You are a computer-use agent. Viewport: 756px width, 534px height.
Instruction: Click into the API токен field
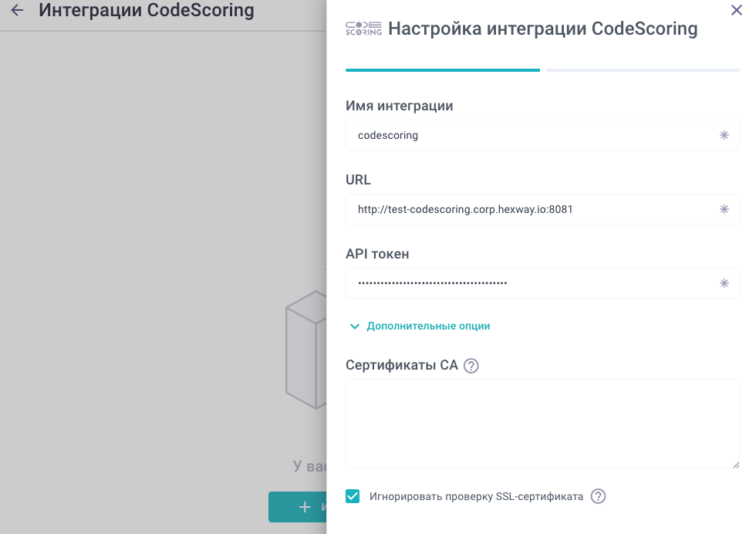point(542,283)
